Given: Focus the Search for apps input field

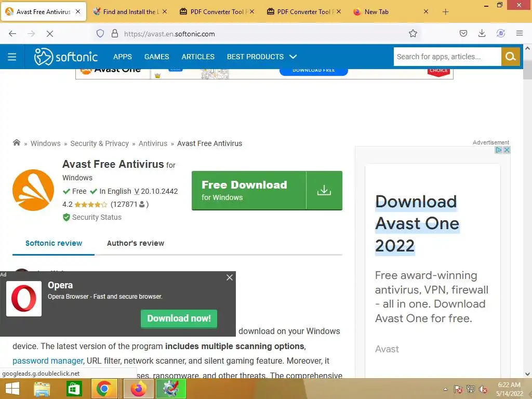Looking at the screenshot, I should [x=447, y=57].
